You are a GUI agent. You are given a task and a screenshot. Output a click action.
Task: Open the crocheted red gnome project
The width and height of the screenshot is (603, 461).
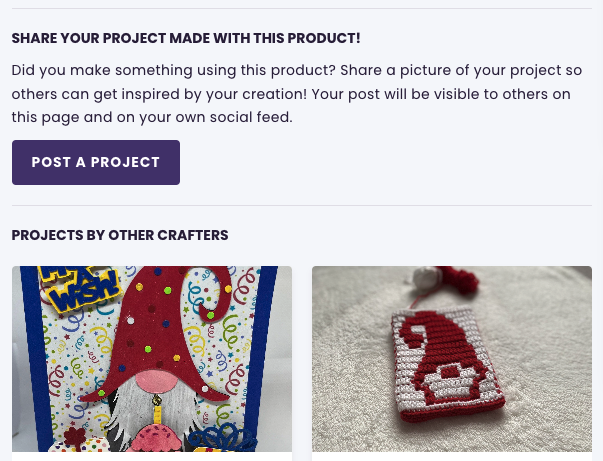(452, 359)
